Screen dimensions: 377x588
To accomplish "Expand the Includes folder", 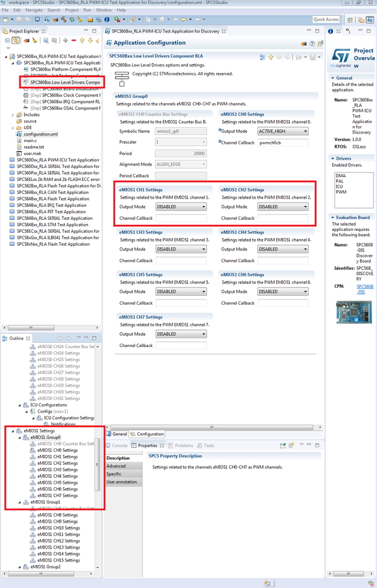I will [13, 115].
